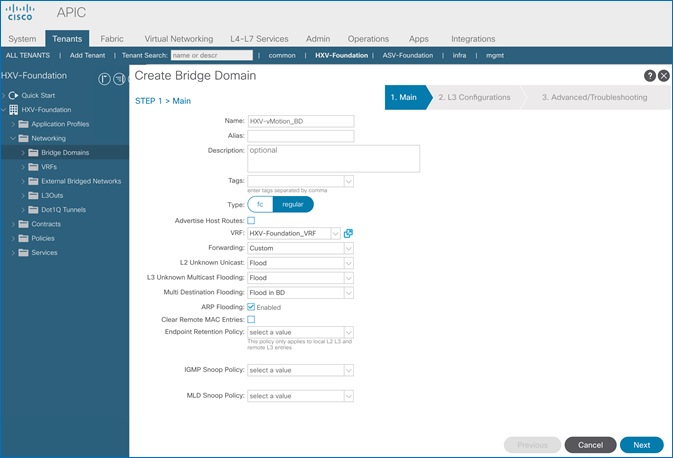673x458 pixels.
Task: Go to step 3 Advanced/Troubleshooting
Action: click(x=594, y=97)
